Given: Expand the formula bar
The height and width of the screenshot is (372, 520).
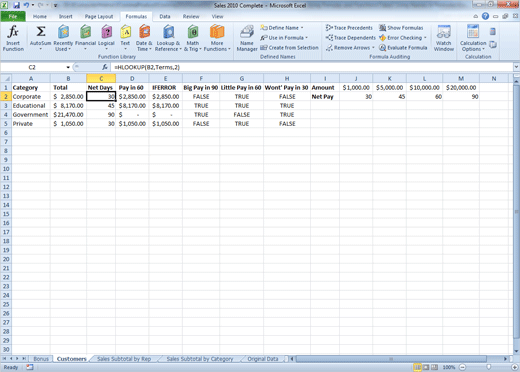Looking at the screenshot, I should click(x=516, y=67).
